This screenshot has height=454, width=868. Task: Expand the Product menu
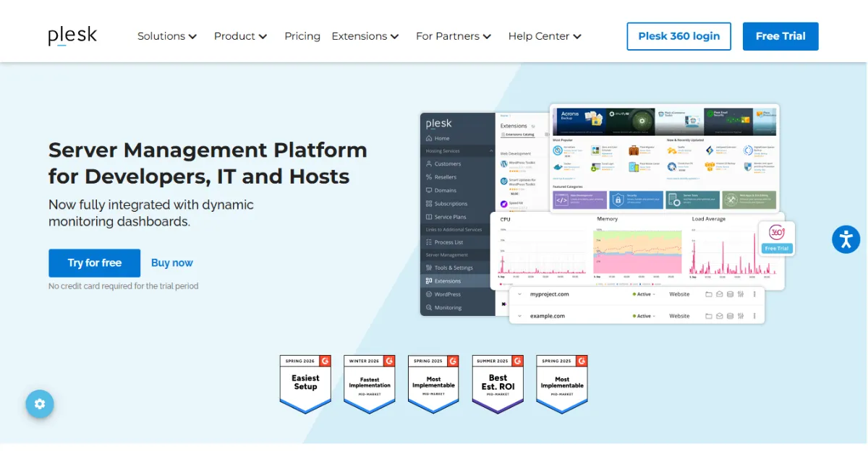click(x=240, y=36)
